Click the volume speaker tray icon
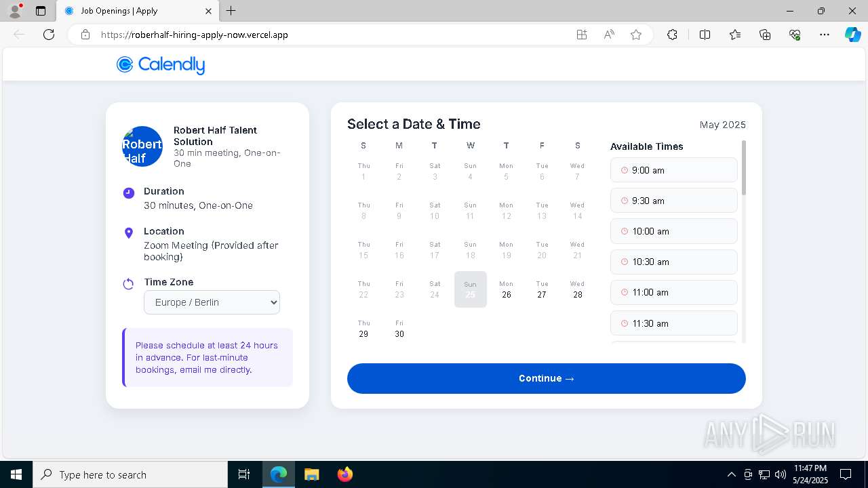This screenshot has width=868, height=488. coord(781,474)
